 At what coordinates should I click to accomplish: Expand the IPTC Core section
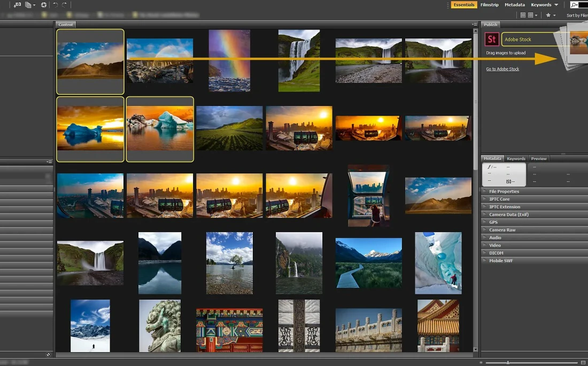pos(499,199)
